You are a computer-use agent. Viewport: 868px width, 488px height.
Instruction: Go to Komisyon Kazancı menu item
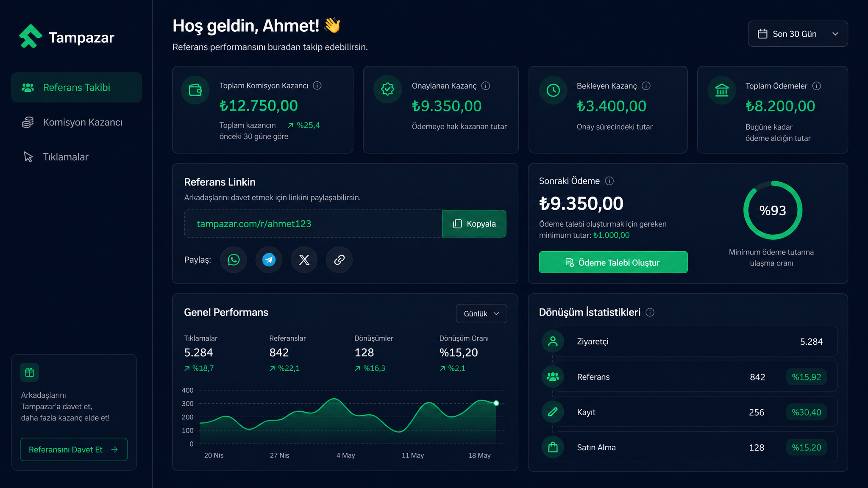pyautogui.click(x=77, y=122)
